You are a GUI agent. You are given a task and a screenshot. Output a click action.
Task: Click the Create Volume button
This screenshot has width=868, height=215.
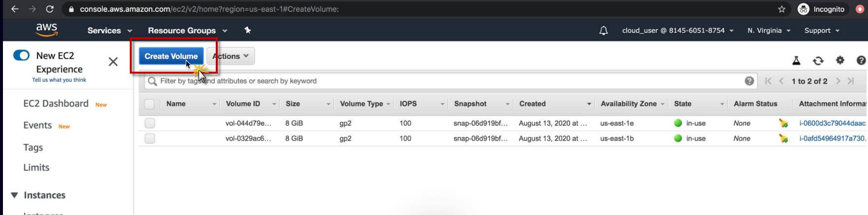point(171,56)
